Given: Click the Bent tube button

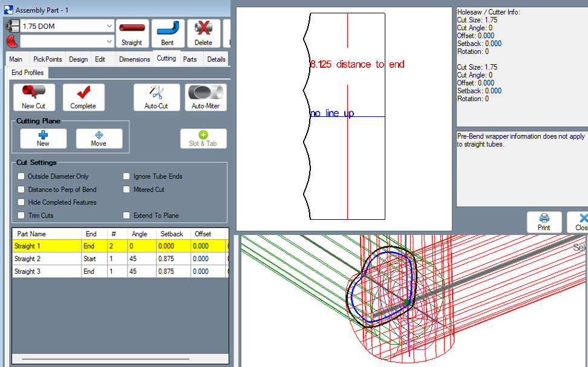Looking at the screenshot, I should pos(168,33).
